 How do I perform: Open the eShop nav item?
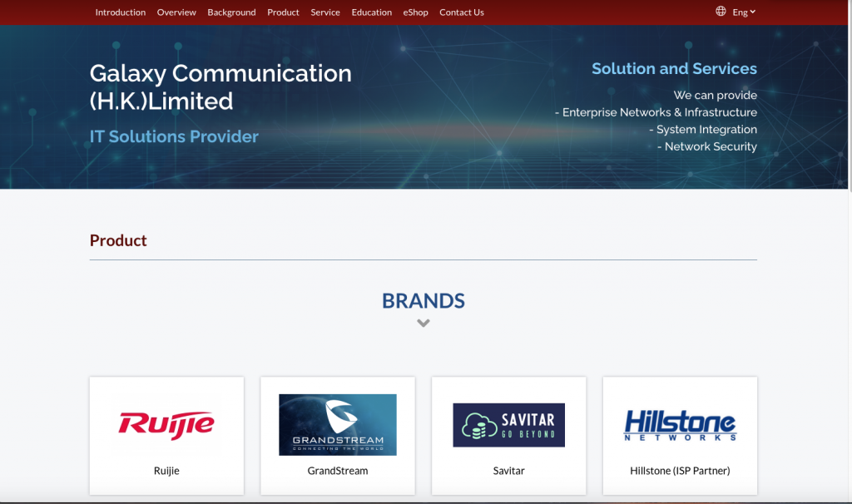(416, 12)
